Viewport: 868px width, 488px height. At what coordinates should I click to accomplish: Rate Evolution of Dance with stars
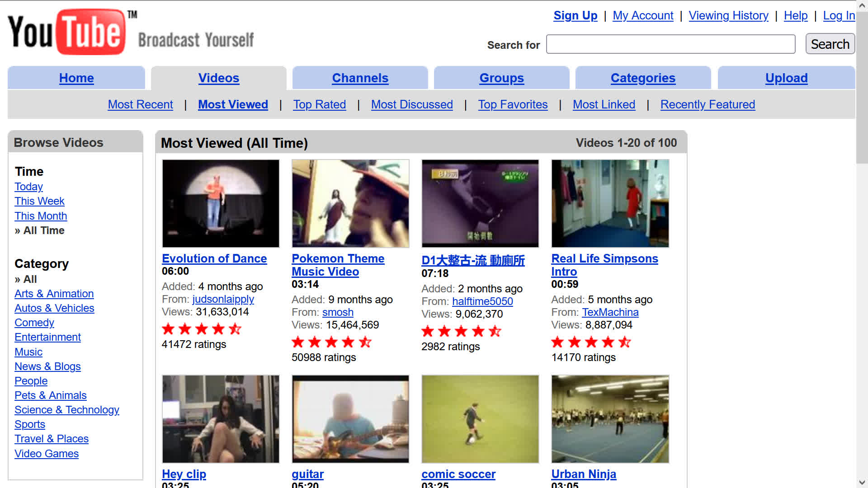click(202, 329)
